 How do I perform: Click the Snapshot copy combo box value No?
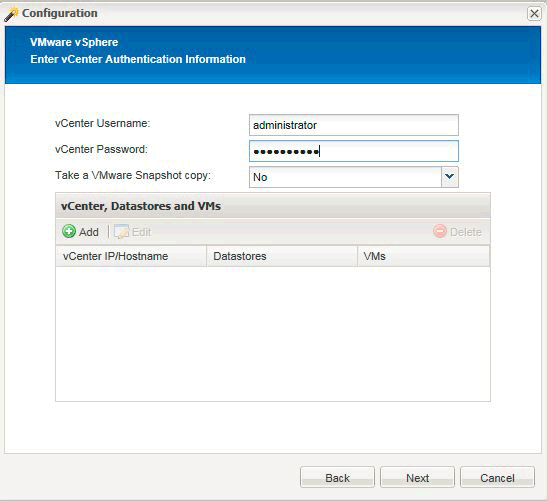[345, 177]
